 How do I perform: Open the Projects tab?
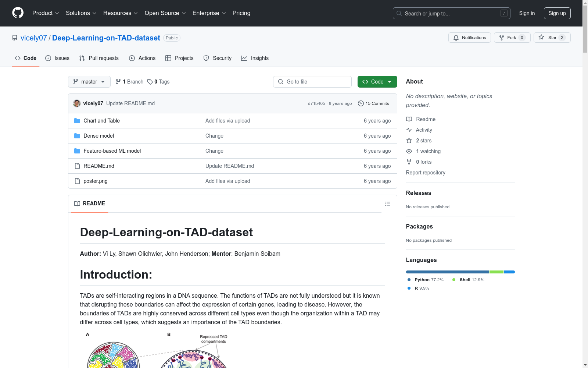pyautogui.click(x=179, y=58)
